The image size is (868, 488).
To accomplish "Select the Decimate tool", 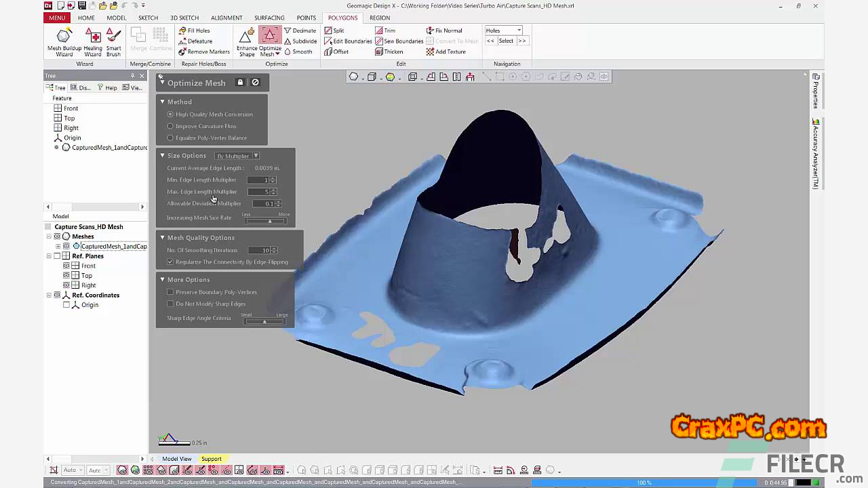I will click(x=300, y=30).
